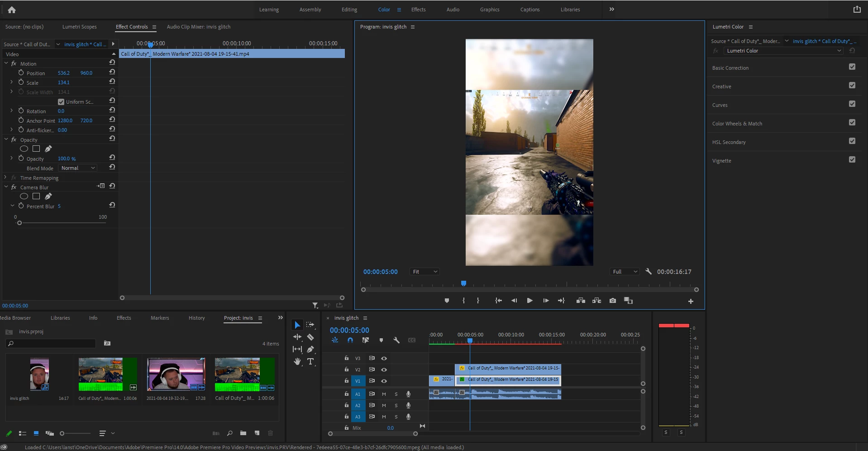Select the Slip tool
Viewport: 868px width, 451px height.
[297, 349]
